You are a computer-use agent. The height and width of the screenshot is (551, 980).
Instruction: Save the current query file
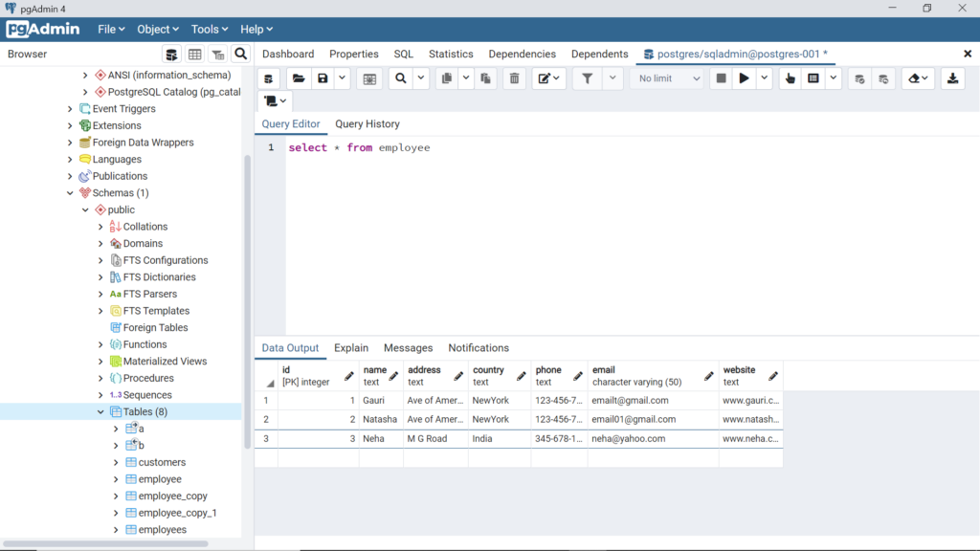pos(323,77)
